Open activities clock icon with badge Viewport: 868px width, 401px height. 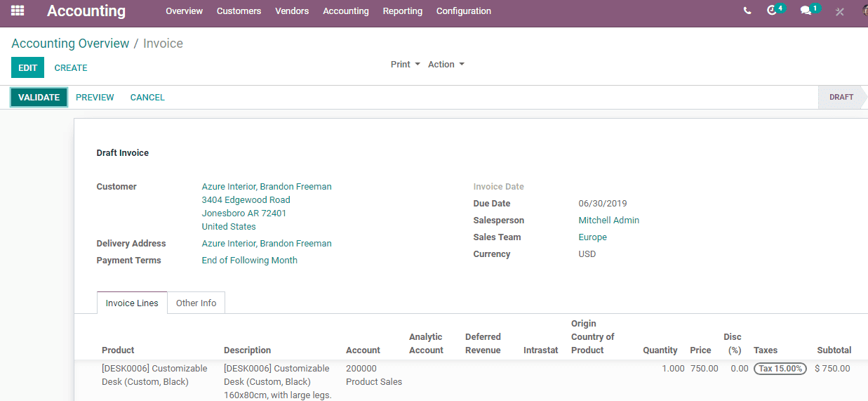pyautogui.click(x=775, y=10)
